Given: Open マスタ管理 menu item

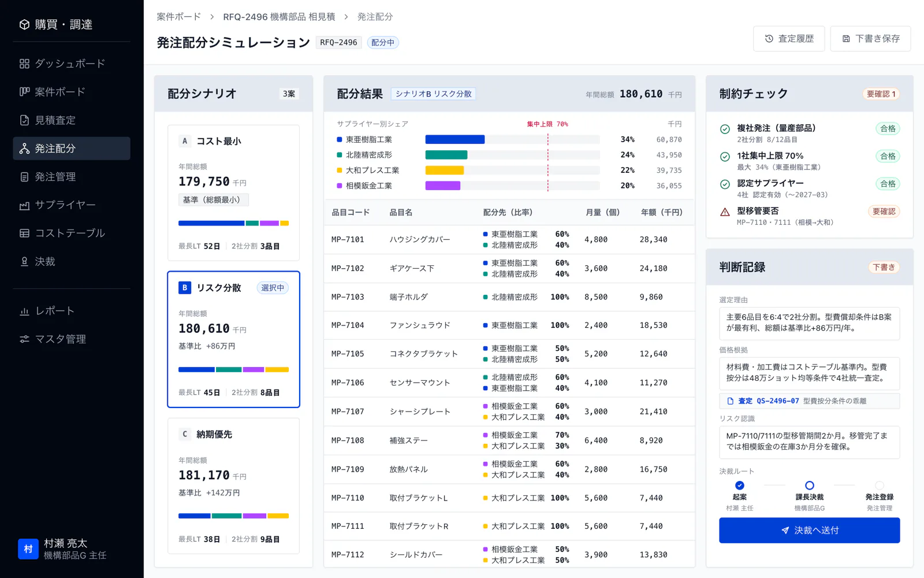Looking at the screenshot, I should point(72,339).
